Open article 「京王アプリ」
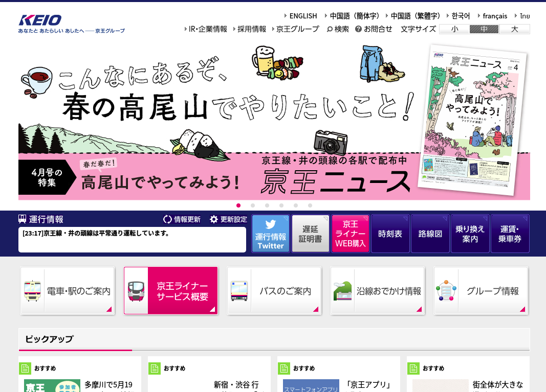 [369, 385]
